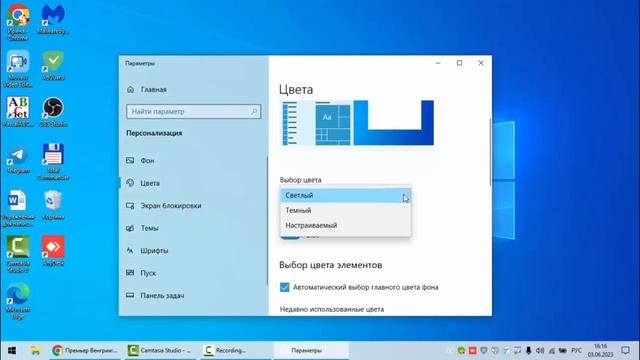Select the OBS Studio desktop icon
Image resolution: width=640 pixels, height=360 pixels.
point(53,112)
